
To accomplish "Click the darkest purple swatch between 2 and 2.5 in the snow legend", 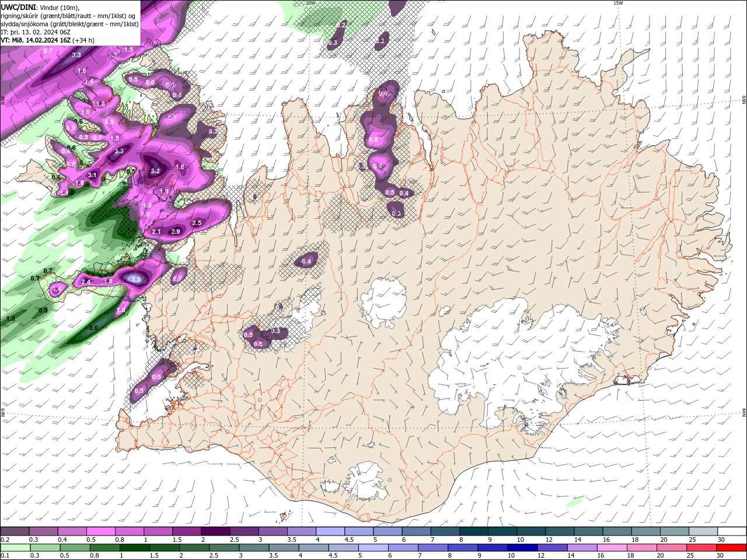I will click(215, 531).
